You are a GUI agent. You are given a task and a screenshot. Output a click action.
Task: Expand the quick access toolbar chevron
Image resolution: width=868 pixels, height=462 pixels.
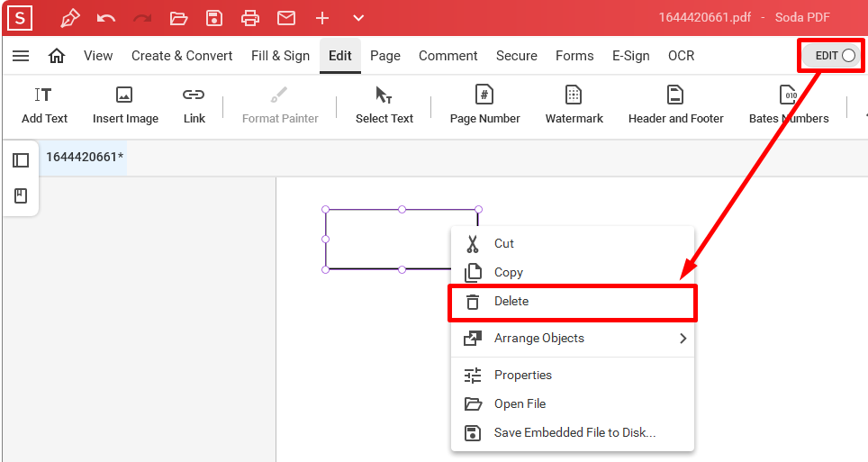click(x=358, y=18)
